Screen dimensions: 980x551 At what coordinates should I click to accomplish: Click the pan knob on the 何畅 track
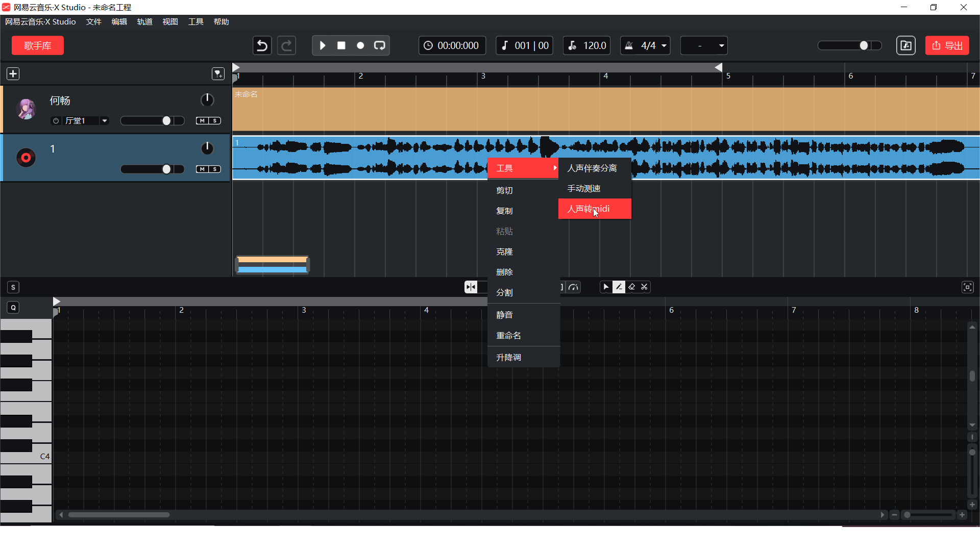click(207, 100)
